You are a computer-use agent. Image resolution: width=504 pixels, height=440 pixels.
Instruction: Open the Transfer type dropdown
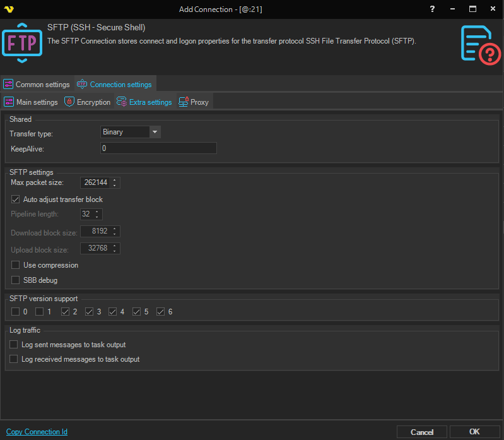pos(155,132)
